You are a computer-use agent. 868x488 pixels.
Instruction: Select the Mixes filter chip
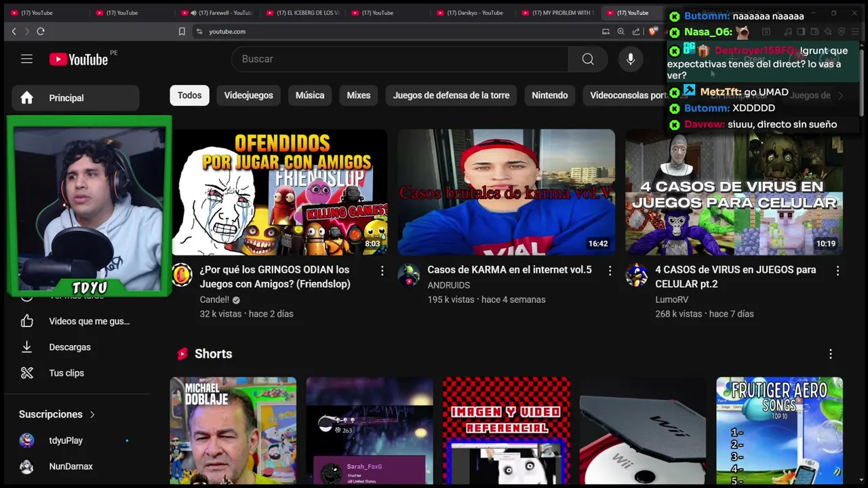(x=359, y=96)
